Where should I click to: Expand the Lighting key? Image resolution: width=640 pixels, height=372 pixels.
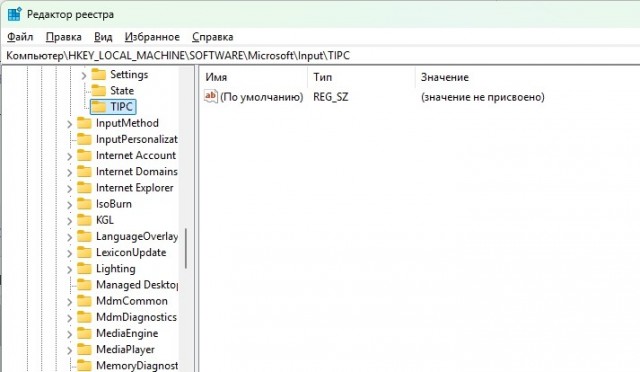click(x=69, y=269)
